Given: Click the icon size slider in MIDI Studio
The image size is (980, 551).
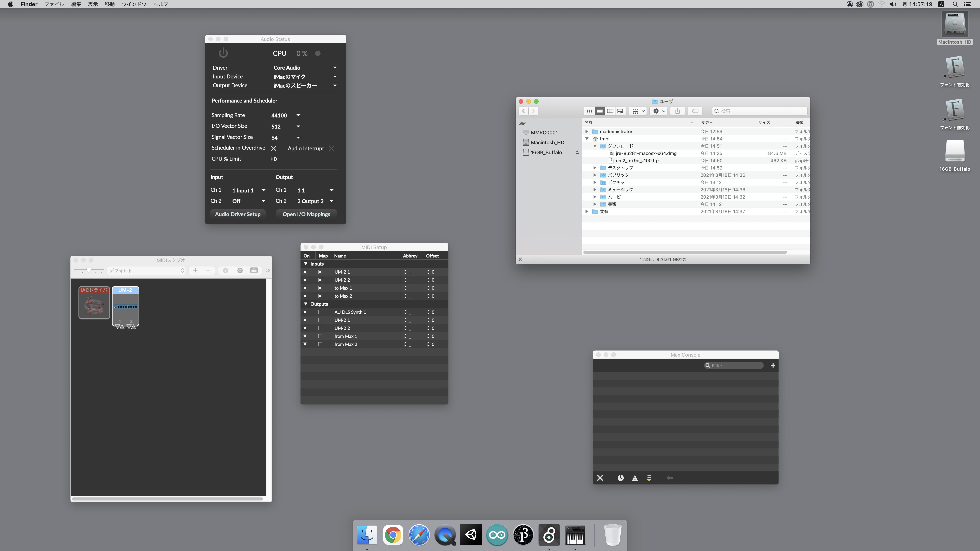Looking at the screenshot, I should click(x=89, y=270).
